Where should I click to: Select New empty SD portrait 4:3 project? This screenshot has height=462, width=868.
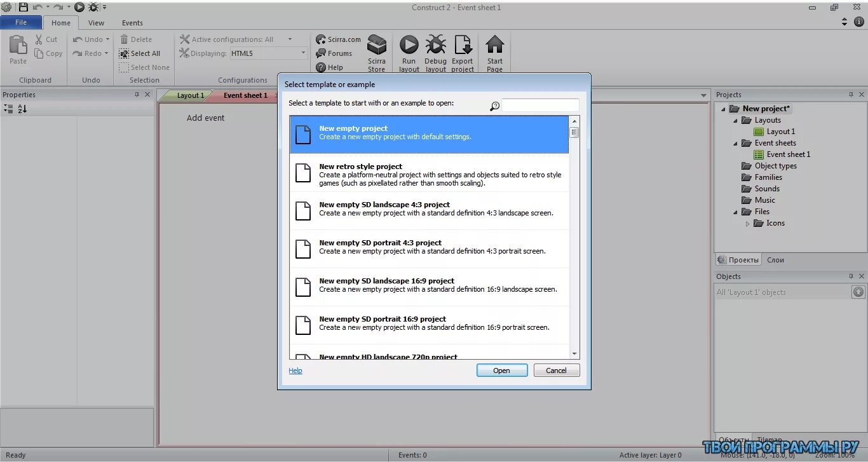click(429, 249)
